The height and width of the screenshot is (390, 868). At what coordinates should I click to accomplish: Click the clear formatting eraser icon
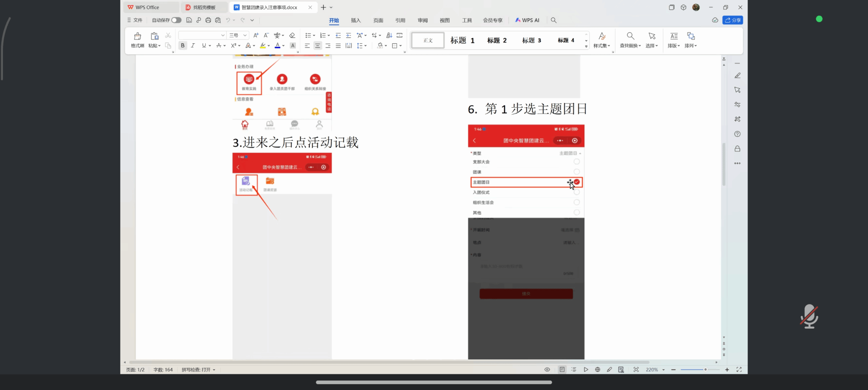click(x=292, y=35)
